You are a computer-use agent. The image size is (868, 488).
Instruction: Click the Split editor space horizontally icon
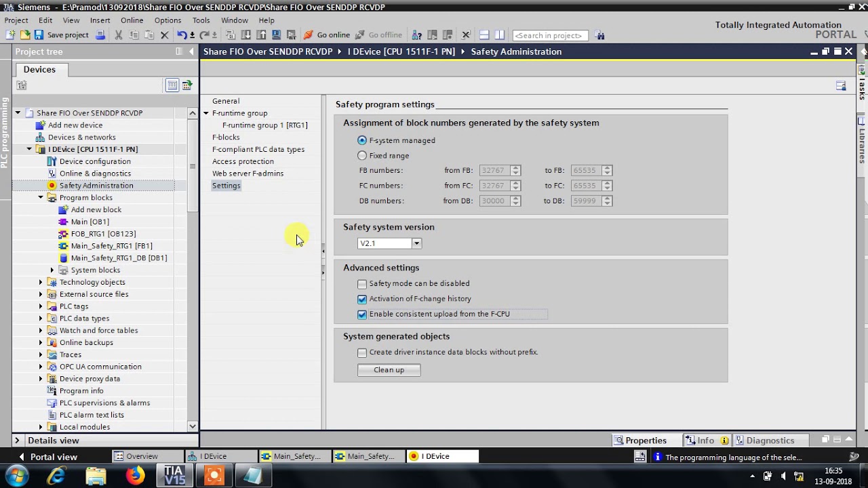point(484,35)
